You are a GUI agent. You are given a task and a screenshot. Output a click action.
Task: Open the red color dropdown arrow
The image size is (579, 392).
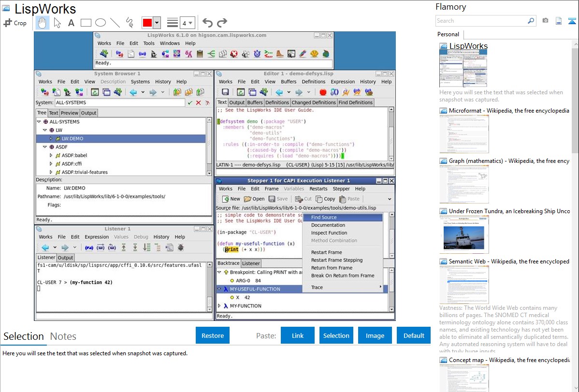point(157,23)
